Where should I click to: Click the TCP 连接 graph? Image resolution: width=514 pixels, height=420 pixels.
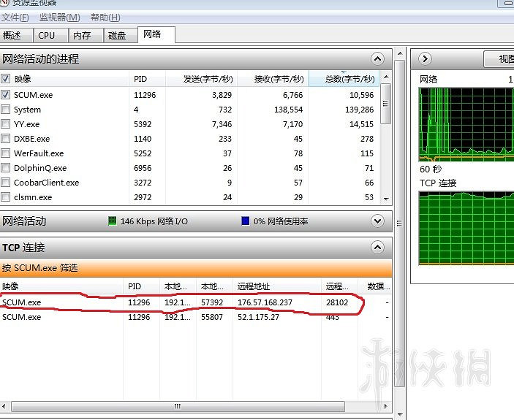(466, 228)
